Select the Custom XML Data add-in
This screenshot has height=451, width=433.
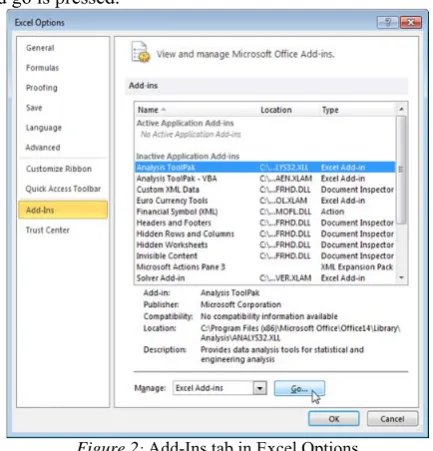tap(265, 190)
